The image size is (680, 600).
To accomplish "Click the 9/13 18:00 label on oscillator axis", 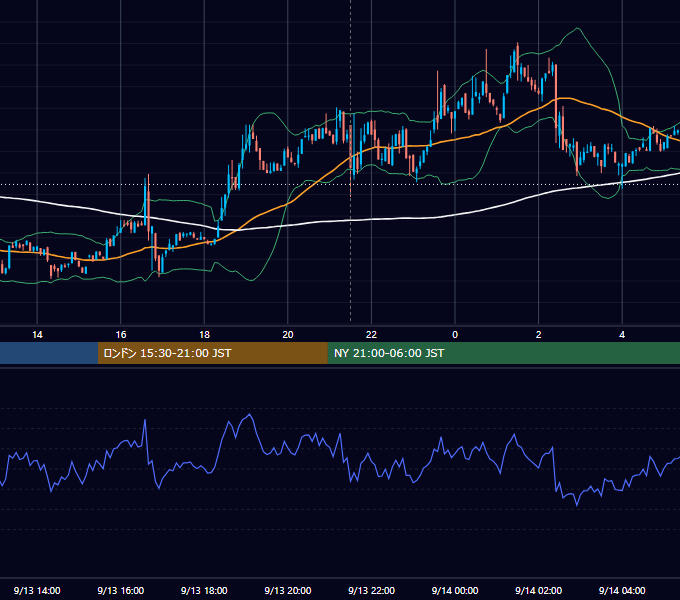I will coord(204,590).
